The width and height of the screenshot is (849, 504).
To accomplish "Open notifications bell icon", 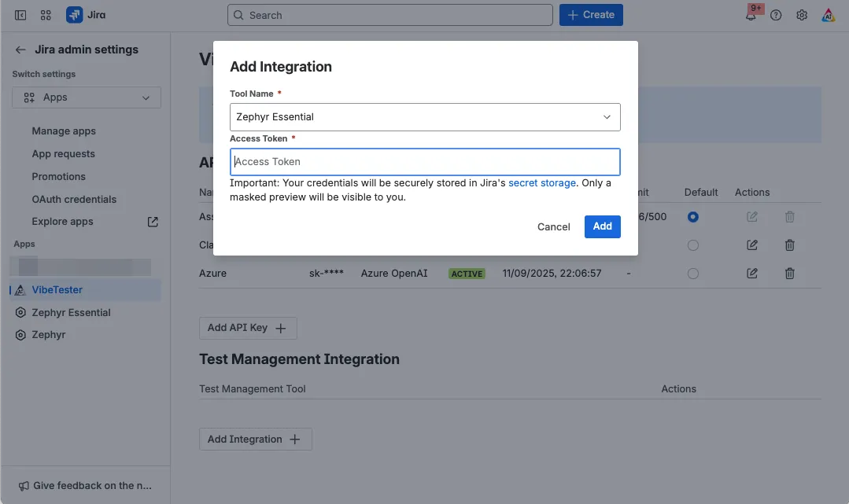I will click(x=751, y=15).
